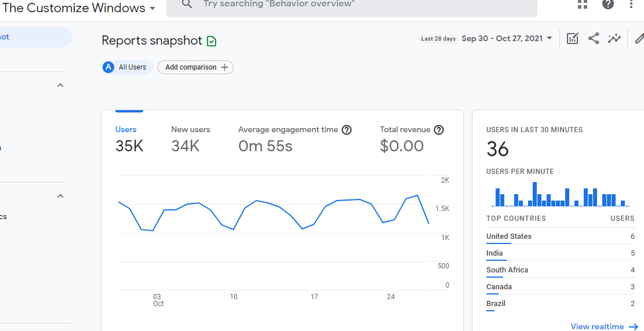Open the Sep 30 - Oct 27 date range dropdown

[x=507, y=39]
